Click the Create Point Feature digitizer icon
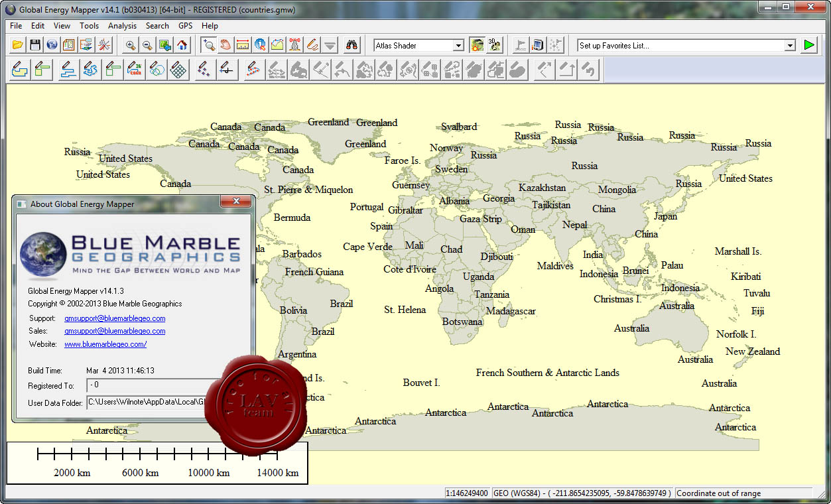The height and width of the screenshot is (504, 831). (x=205, y=69)
